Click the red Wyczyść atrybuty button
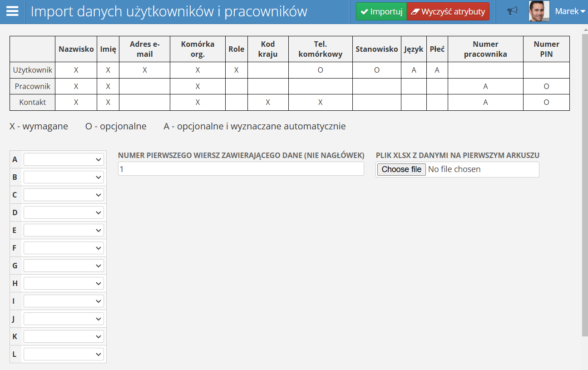This screenshot has width=588, height=370. [x=448, y=11]
